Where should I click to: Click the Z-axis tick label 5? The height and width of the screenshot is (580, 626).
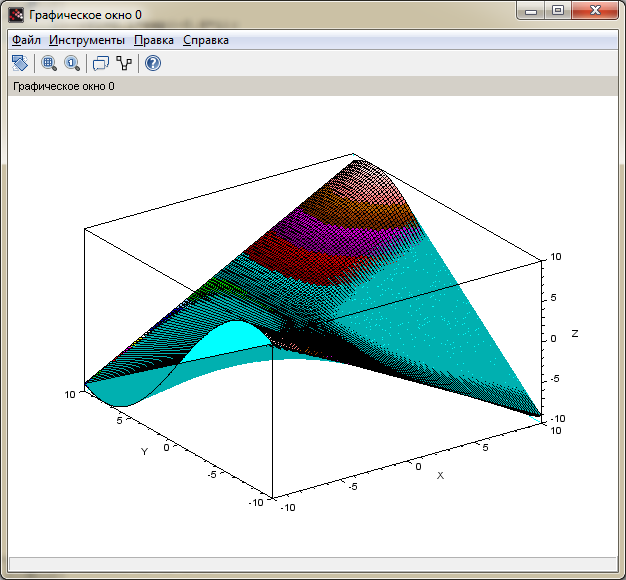tap(553, 298)
